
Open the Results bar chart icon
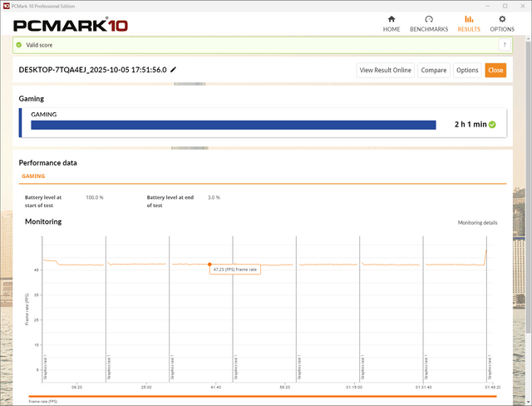click(x=469, y=19)
